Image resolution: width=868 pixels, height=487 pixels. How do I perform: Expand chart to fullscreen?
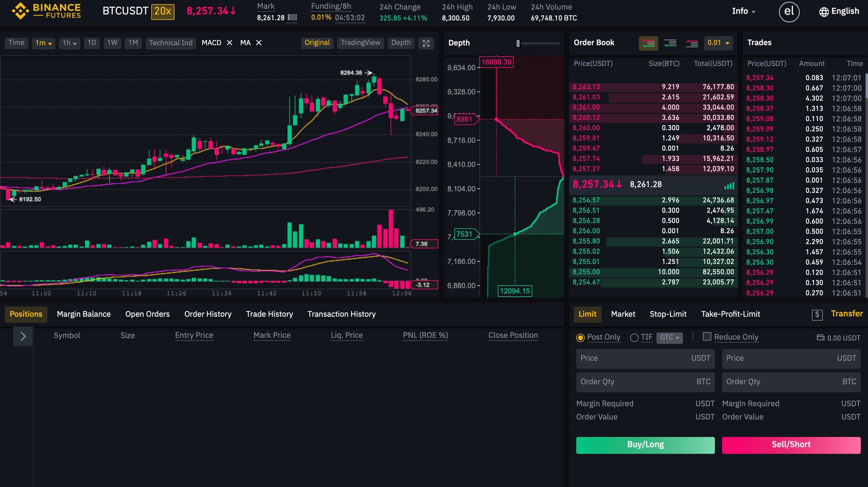click(x=426, y=43)
